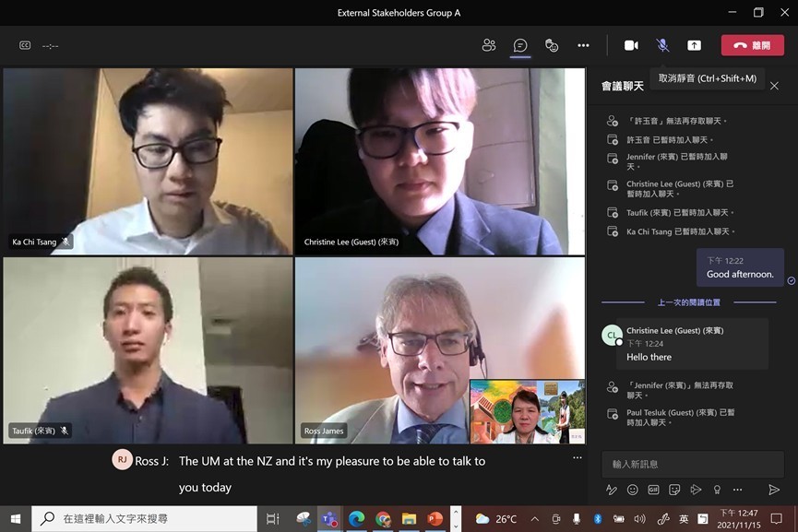Click the Windows taskbar search box
Screen dimensions: 798x532
145,519
